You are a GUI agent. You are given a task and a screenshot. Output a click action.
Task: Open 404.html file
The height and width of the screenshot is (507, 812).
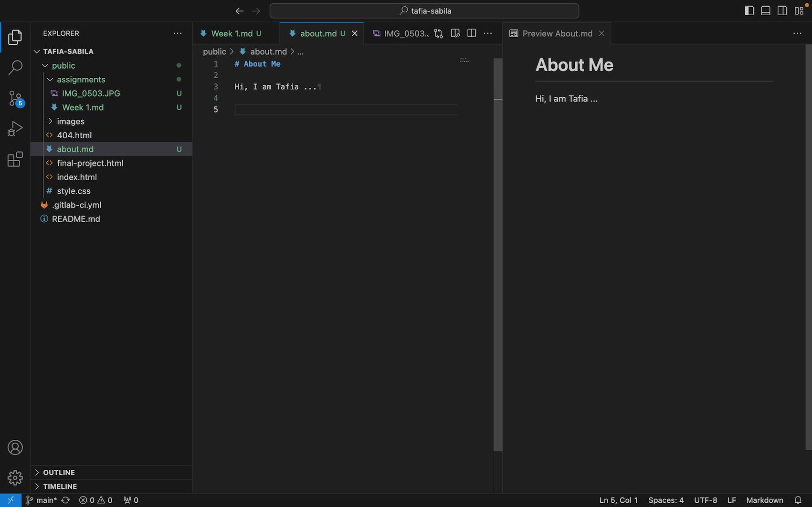point(111,135)
